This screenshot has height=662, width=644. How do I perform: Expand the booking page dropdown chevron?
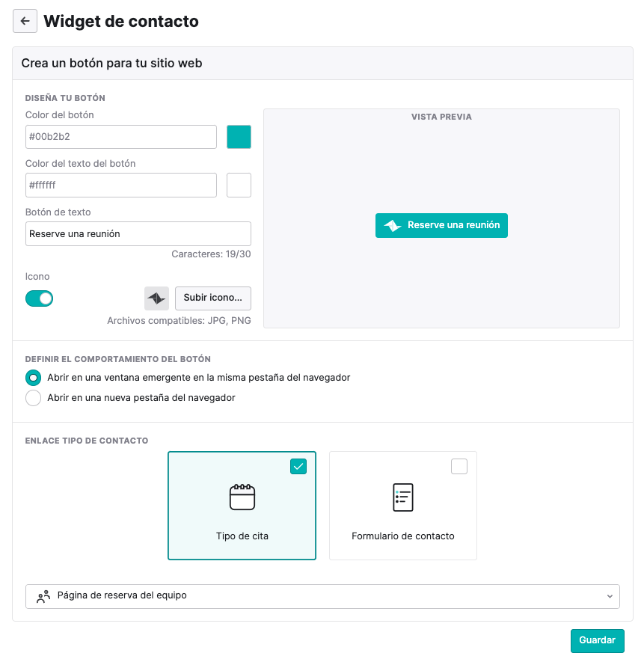610,596
